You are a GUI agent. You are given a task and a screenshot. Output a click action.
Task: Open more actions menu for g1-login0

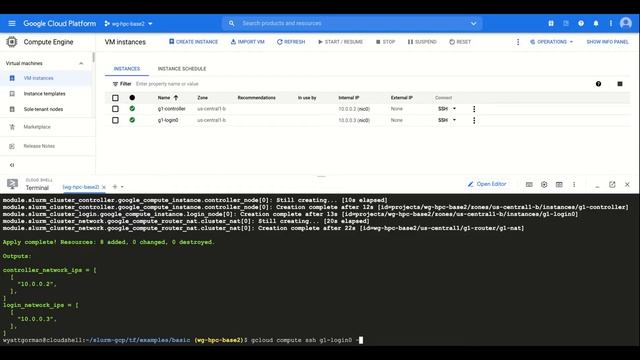[x=474, y=120]
